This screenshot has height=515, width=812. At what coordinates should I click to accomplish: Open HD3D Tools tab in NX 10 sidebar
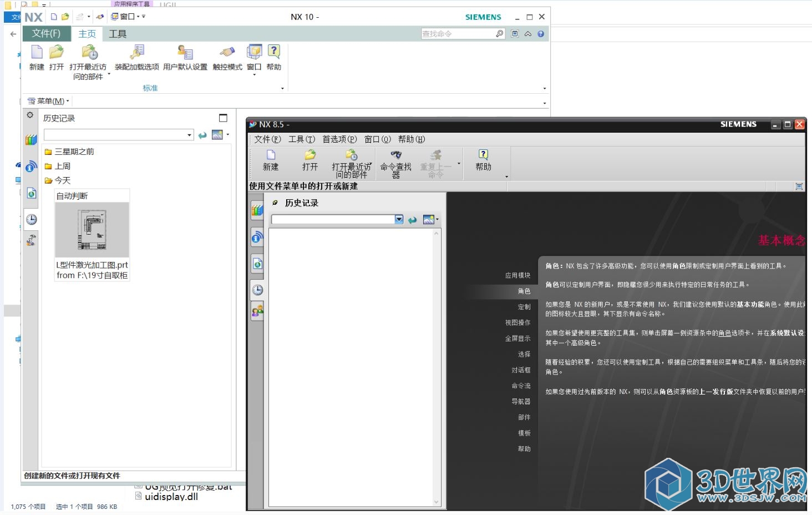pyautogui.click(x=31, y=166)
